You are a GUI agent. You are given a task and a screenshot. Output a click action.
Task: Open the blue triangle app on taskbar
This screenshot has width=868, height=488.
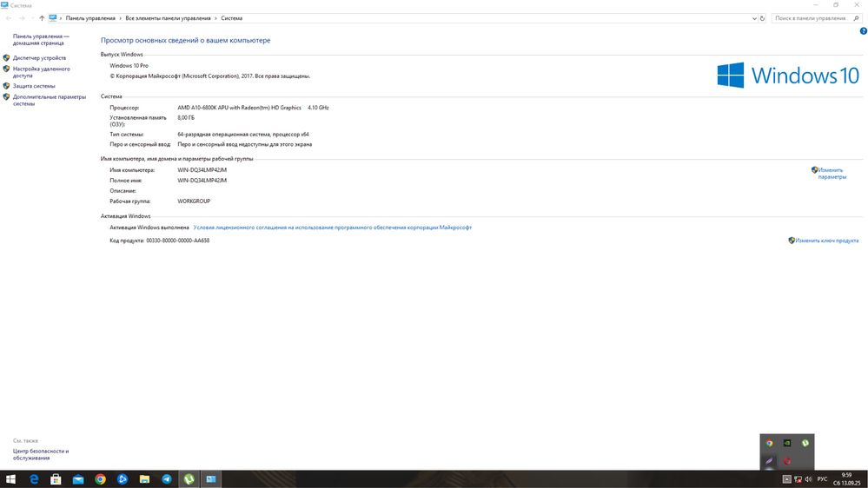click(x=123, y=479)
